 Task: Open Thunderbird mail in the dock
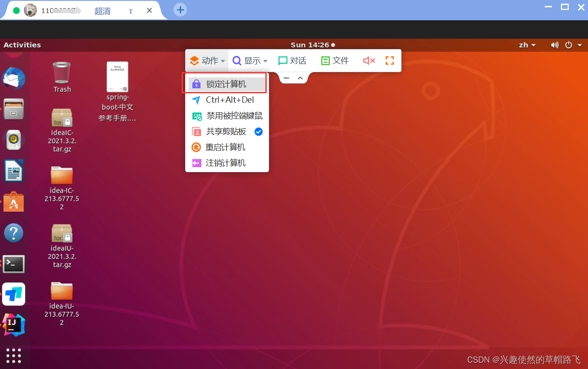(14, 79)
